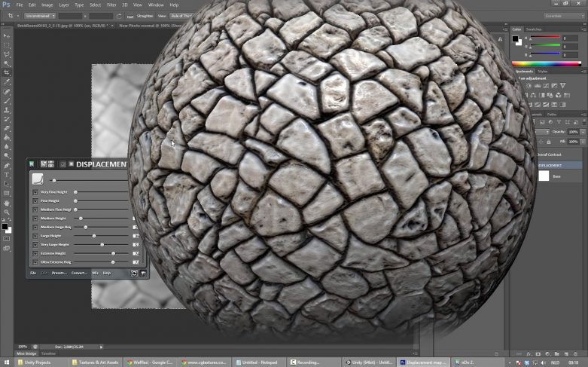Open the Notepad window from taskbar
588x367 pixels.
pyautogui.click(x=259, y=362)
